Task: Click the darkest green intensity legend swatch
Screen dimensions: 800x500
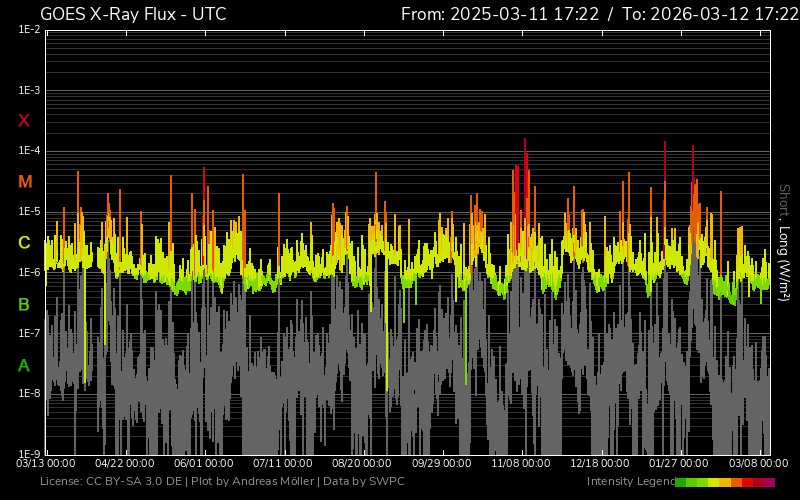Action: (x=681, y=483)
